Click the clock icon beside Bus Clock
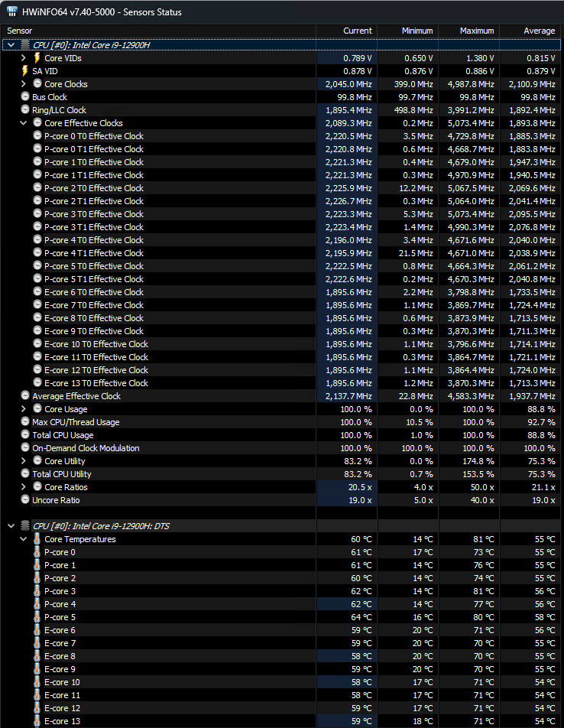This screenshot has width=564, height=728. pos(25,96)
